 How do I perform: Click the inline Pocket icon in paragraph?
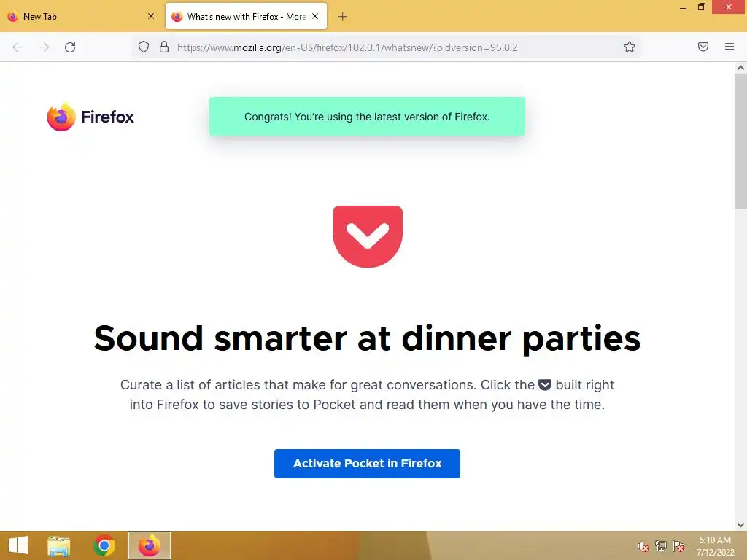click(545, 385)
